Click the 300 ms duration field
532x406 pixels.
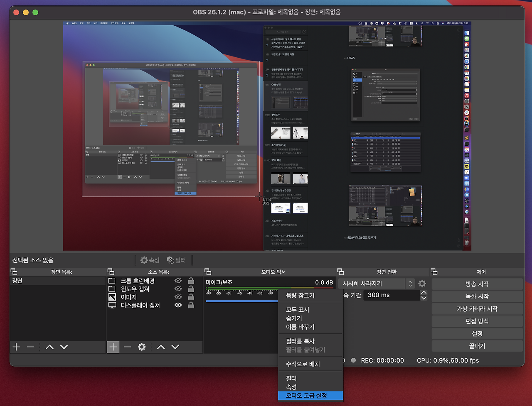[391, 295]
